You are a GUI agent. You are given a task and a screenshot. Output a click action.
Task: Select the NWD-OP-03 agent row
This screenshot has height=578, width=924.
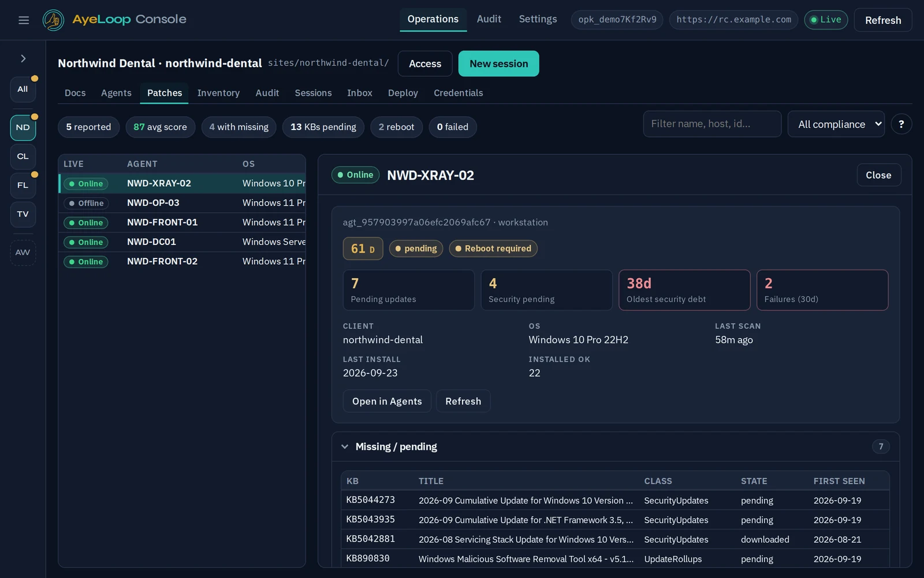(182, 203)
